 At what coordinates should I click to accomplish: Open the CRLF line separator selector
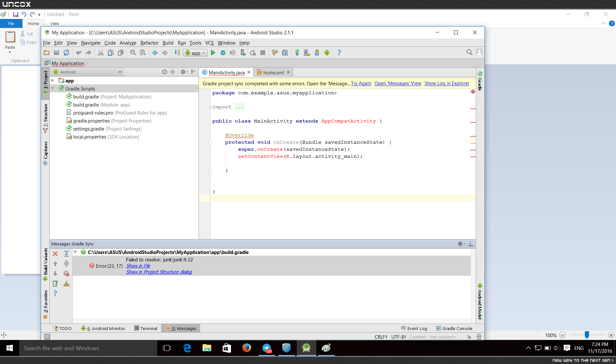pos(381,337)
